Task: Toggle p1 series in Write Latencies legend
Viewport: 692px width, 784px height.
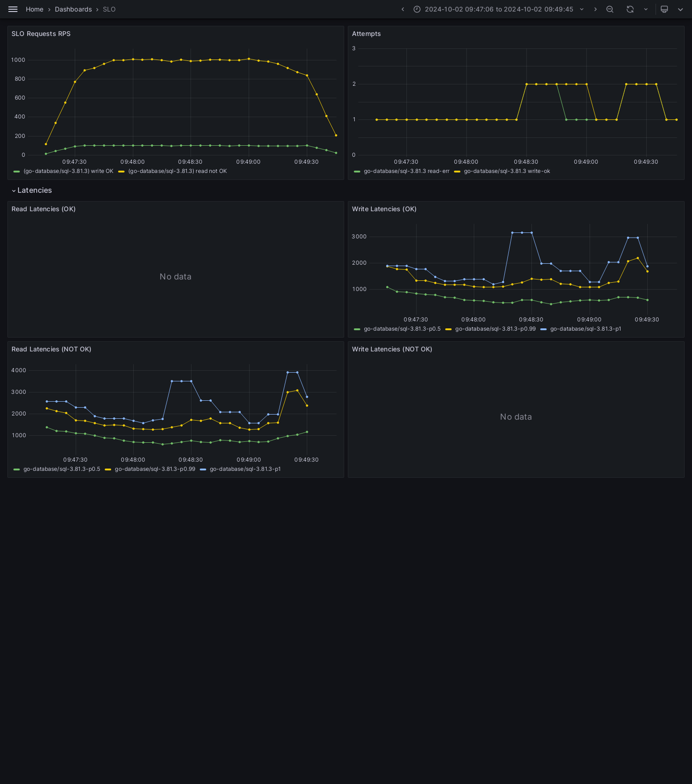Action: [586, 329]
